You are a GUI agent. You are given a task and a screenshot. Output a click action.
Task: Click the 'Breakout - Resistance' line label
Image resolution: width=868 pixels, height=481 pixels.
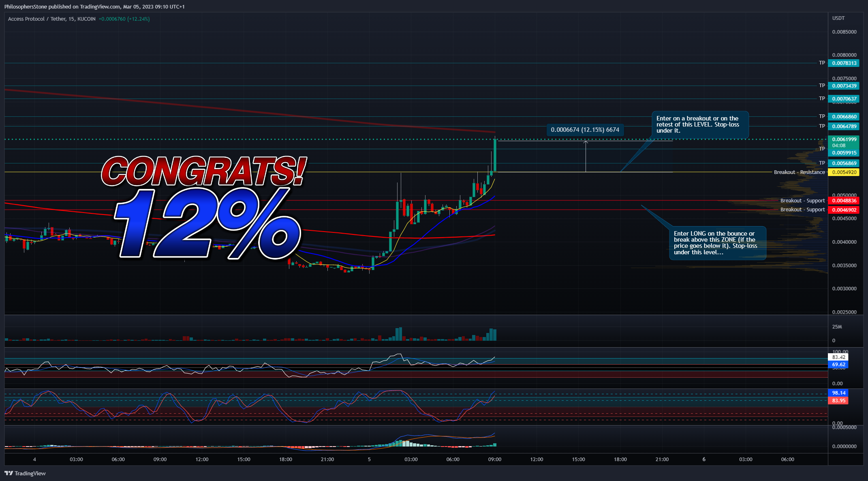click(x=799, y=172)
